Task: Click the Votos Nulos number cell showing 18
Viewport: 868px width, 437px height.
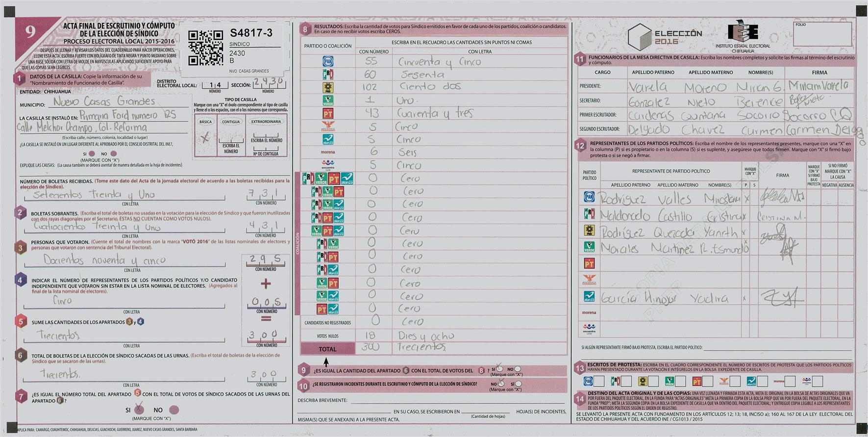Action: [373, 335]
